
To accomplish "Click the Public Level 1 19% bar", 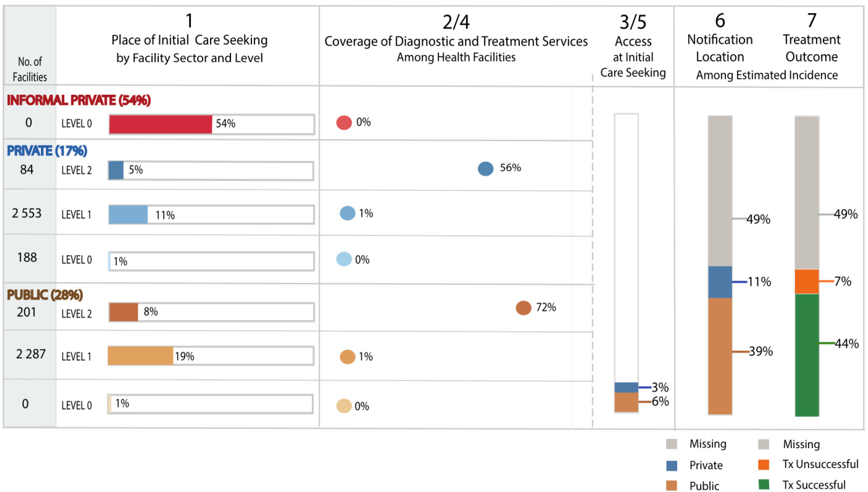I will [x=140, y=356].
